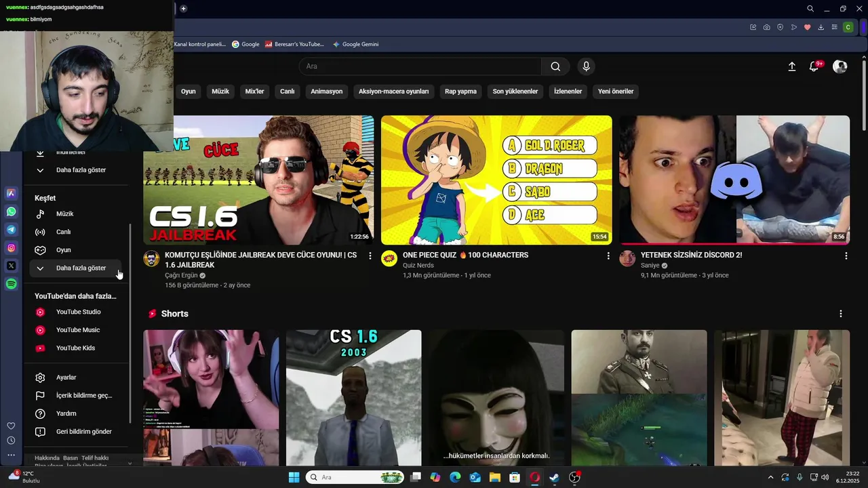Open Opera Easy Setup sliders icon
The image size is (868, 488).
click(x=834, y=27)
